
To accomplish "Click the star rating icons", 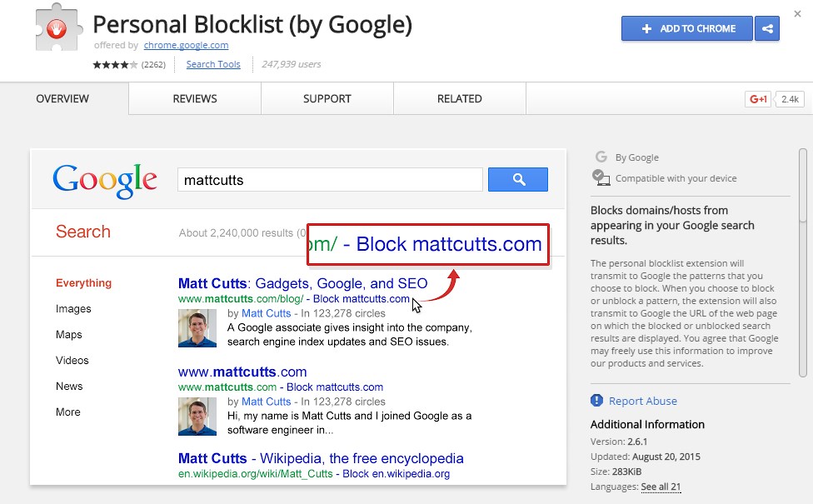I will (x=115, y=64).
